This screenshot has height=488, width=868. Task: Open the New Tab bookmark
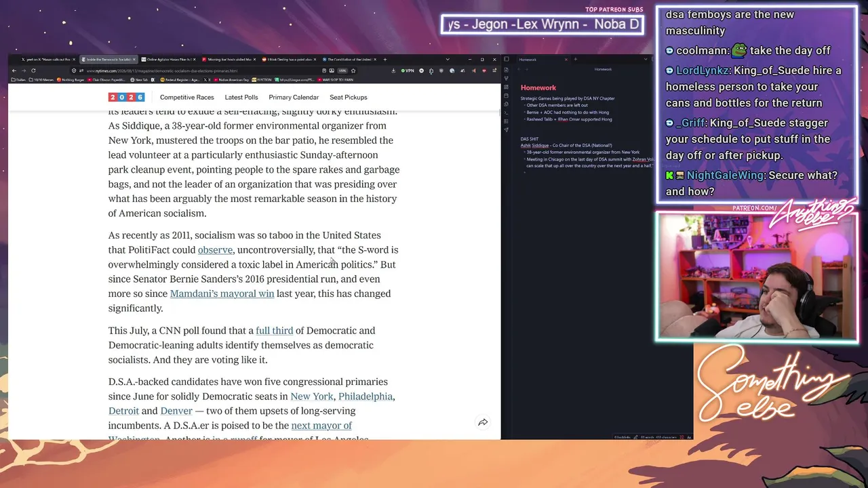[x=140, y=80]
